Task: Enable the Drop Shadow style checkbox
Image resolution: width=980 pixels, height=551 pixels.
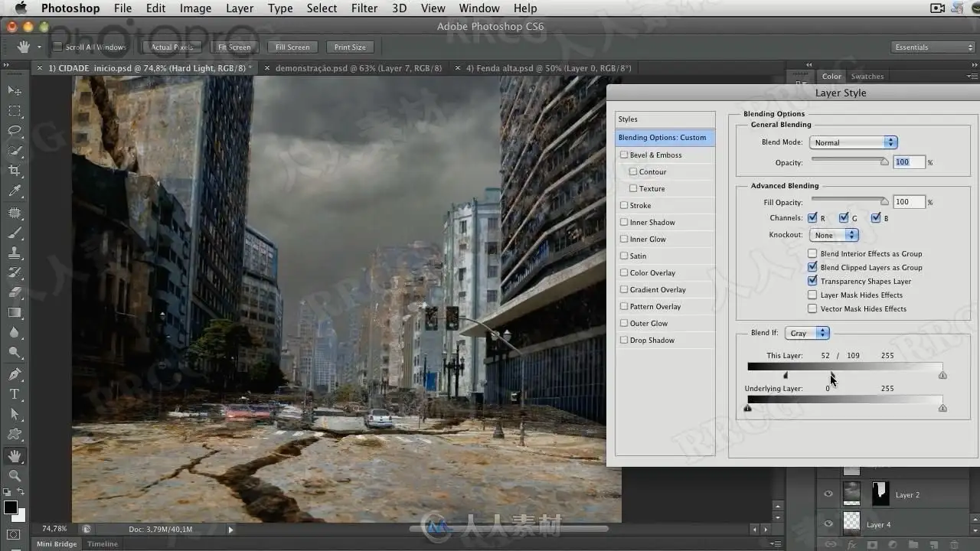Action: coord(624,340)
